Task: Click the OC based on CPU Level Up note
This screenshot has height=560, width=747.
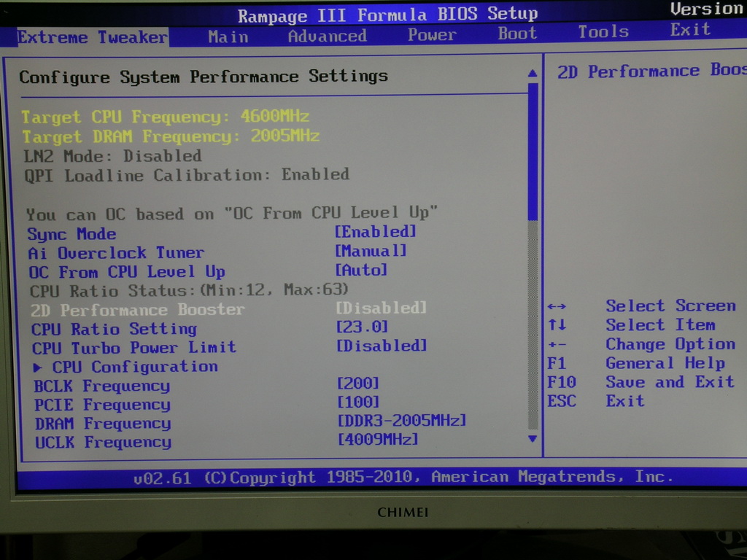Action: point(232,214)
